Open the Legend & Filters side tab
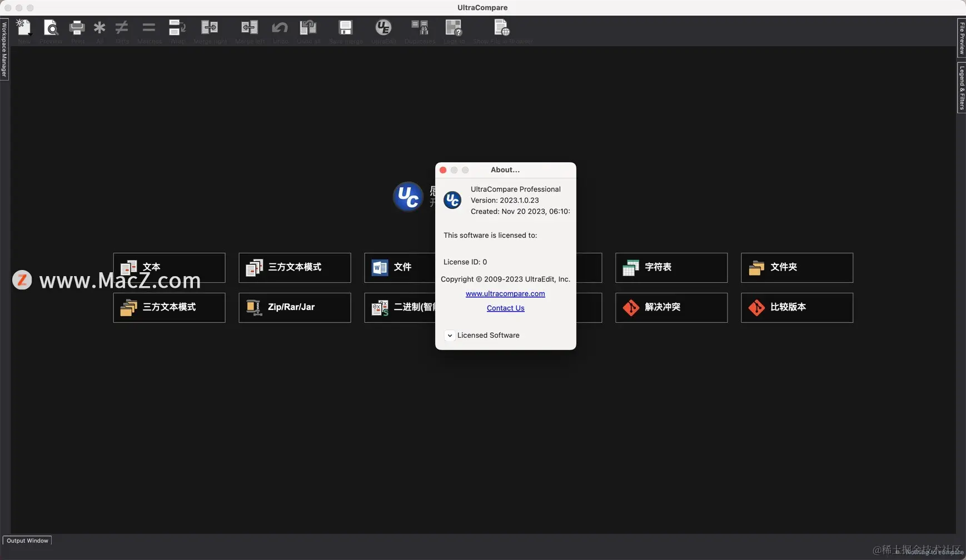The image size is (966, 560). pyautogui.click(x=962, y=88)
